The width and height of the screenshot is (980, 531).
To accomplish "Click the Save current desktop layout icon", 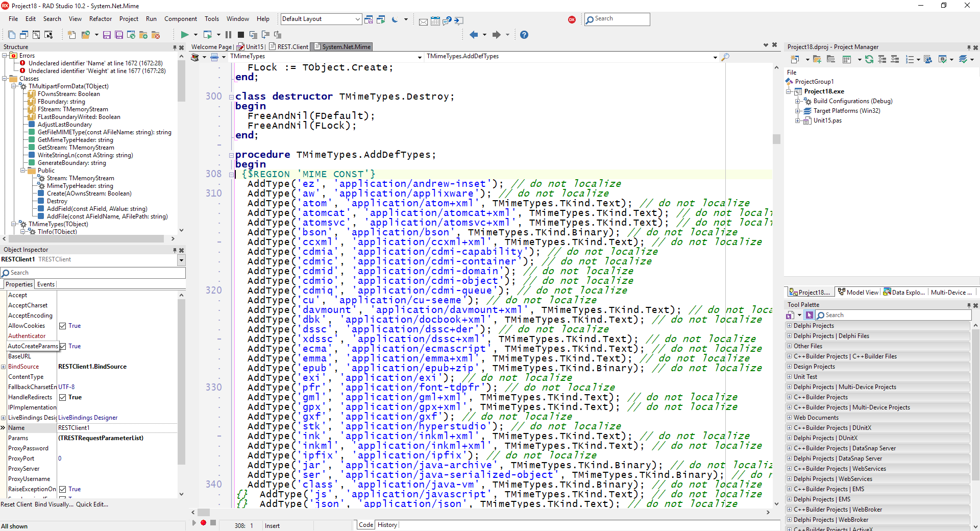I will 369,19.
